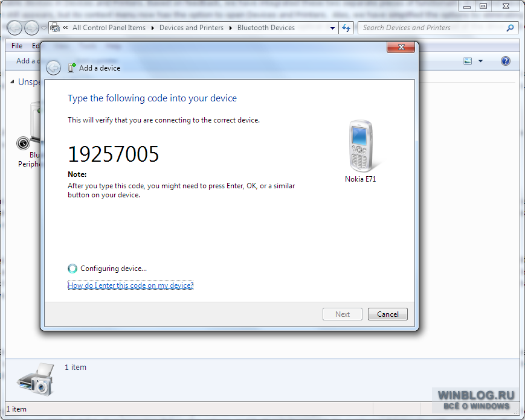Click the Cancel button in Add a device
The width and height of the screenshot is (525, 420).
pos(388,314)
